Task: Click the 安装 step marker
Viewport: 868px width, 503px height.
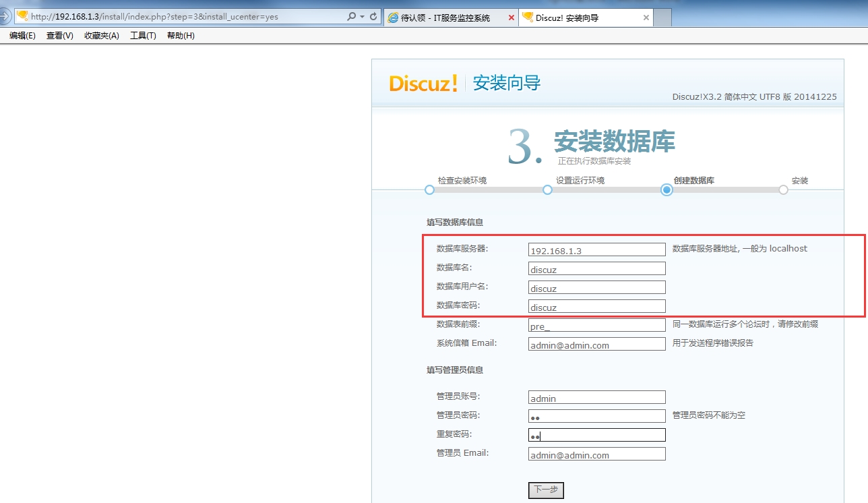Action: point(783,190)
